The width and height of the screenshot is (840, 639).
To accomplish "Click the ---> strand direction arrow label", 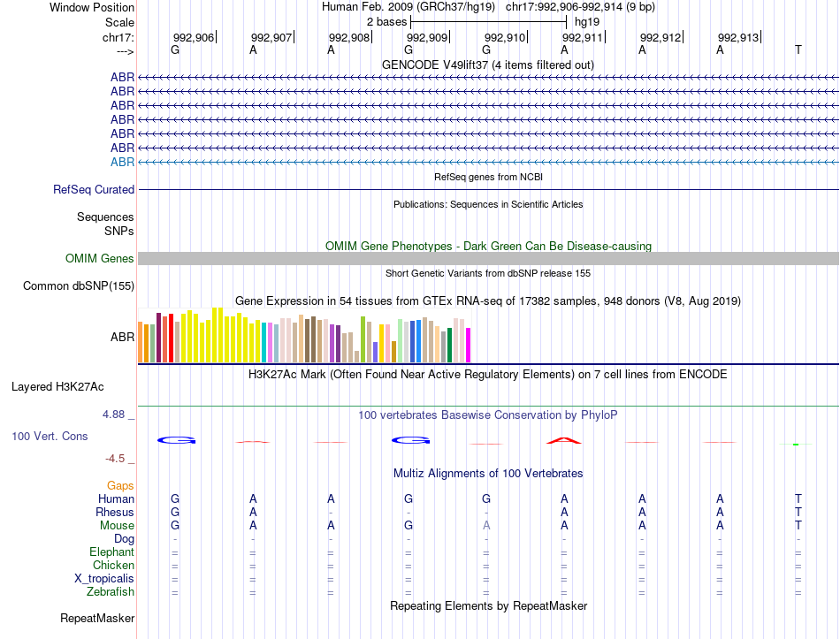I will [x=125, y=51].
